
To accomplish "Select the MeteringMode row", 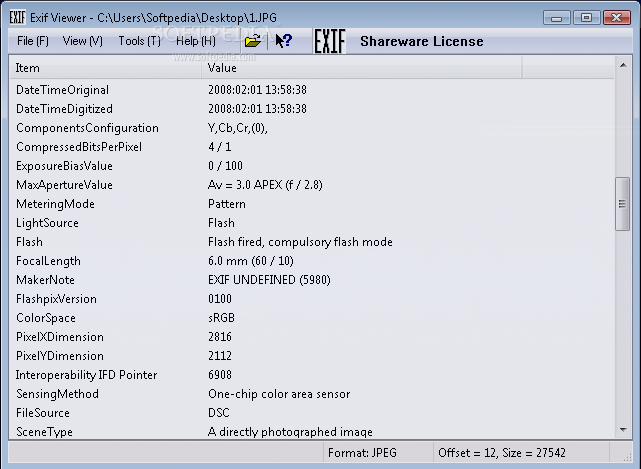I will coord(312,204).
